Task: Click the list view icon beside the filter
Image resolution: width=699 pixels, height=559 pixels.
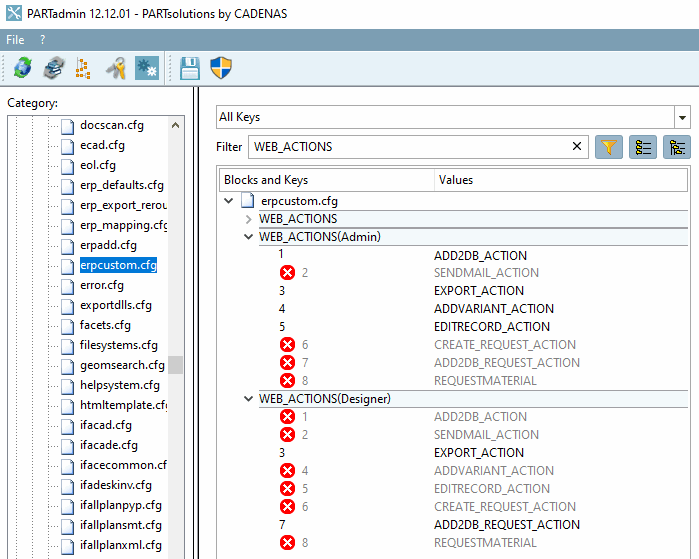Action: point(643,147)
